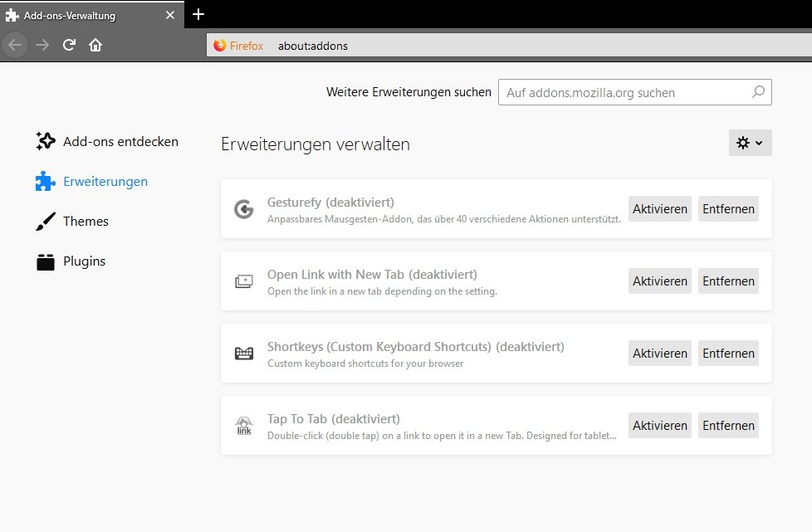Click the 'Weitere Erweiterungen suchen' label
The image size is (812, 532).
[x=408, y=92]
